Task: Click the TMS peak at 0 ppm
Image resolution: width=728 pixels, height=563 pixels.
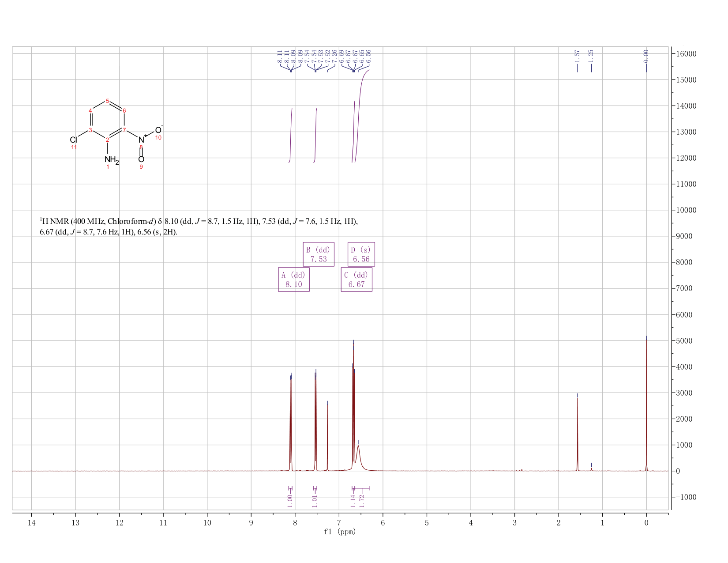Action: click(x=646, y=404)
